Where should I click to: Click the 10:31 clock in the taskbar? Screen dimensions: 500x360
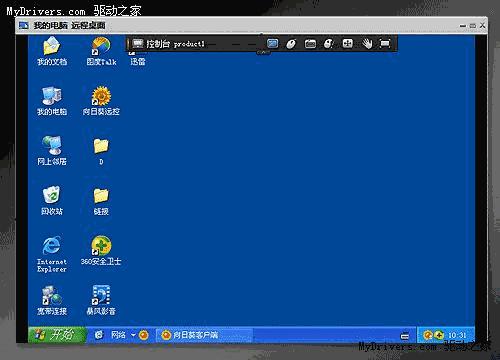pos(457,335)
